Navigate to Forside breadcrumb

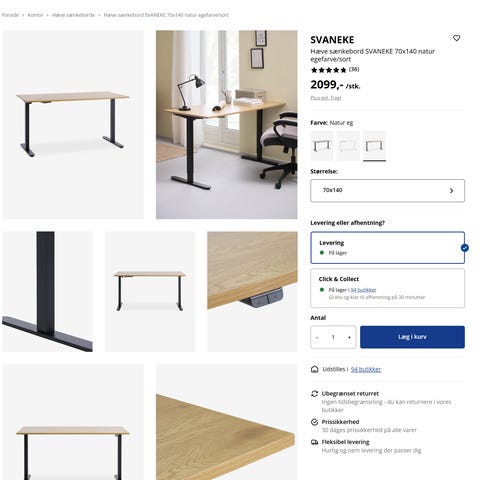[10, 15]
